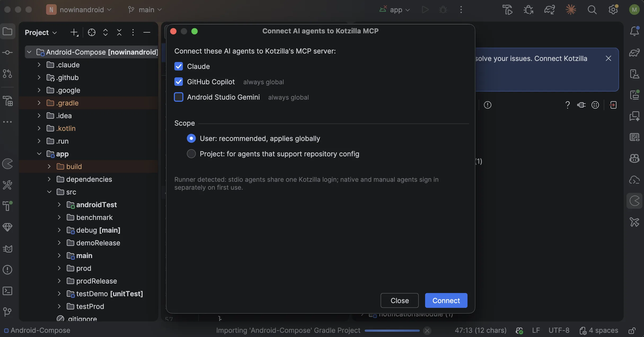Open the Project view selector dropdown
This screenshot has width=644, height=337.
[x=41, y=32]
